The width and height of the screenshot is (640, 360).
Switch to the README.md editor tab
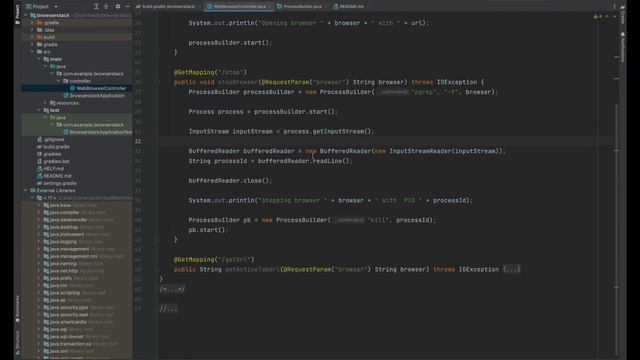pos(349,7)
